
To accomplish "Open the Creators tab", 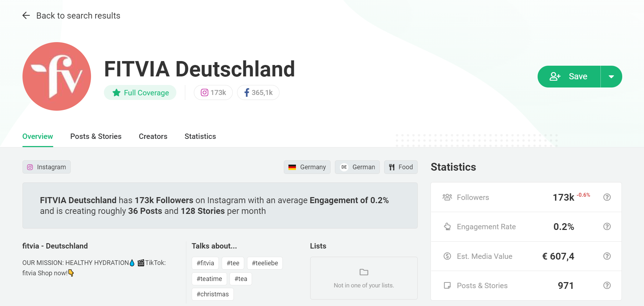I will pyautogui.click(x=153, y=136).
